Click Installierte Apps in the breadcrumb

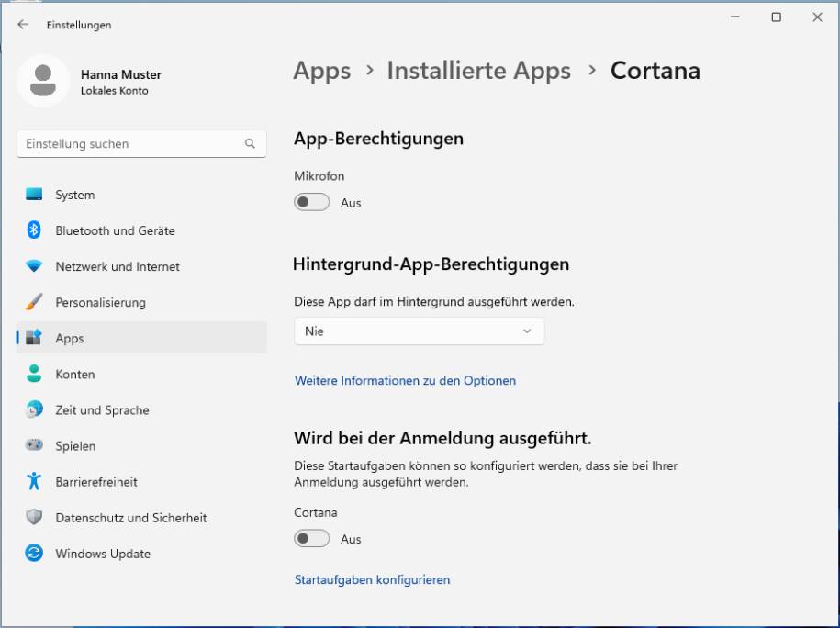pos(478,70)
